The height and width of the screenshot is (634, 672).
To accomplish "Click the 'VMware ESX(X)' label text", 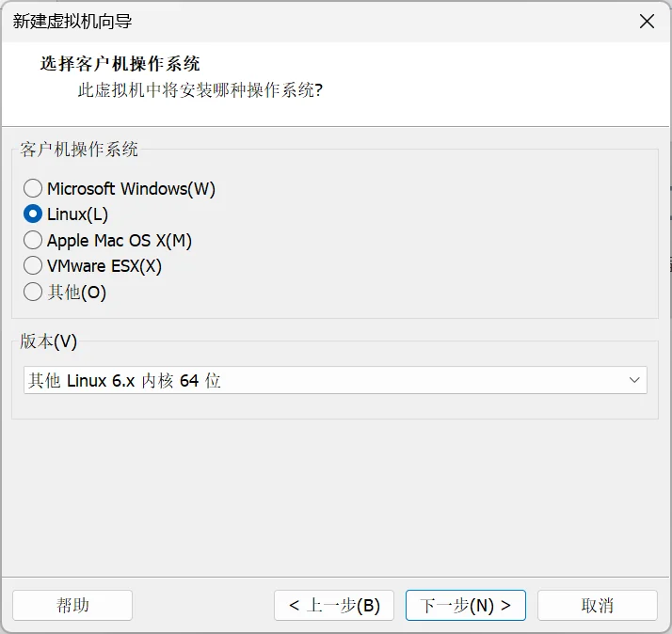I will [104, 266].
